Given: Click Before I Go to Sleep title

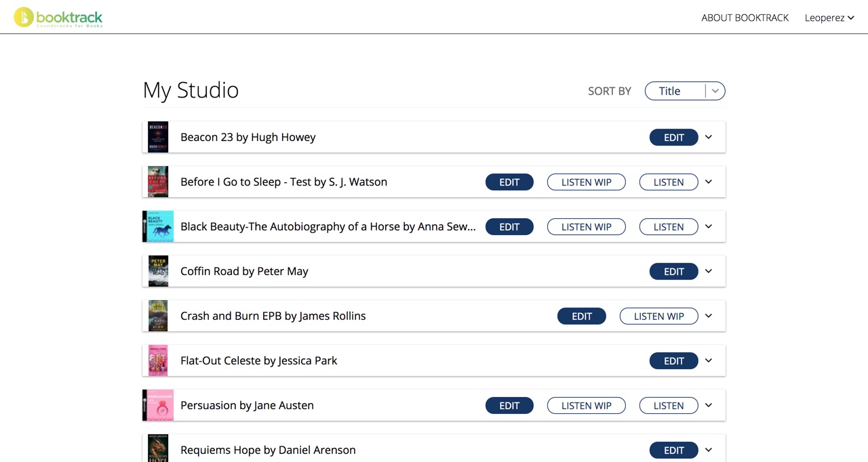Looking at the screenshot, I should pos(283,182).
